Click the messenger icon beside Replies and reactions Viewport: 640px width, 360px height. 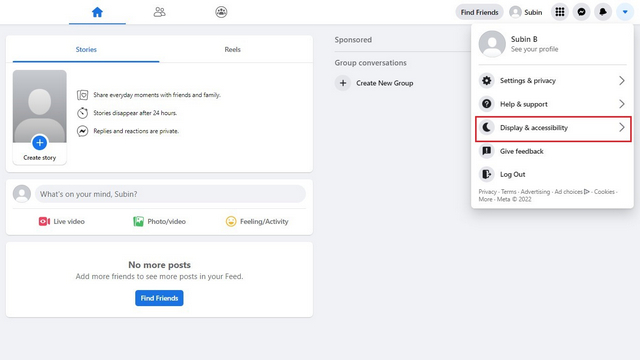[82, 131]
